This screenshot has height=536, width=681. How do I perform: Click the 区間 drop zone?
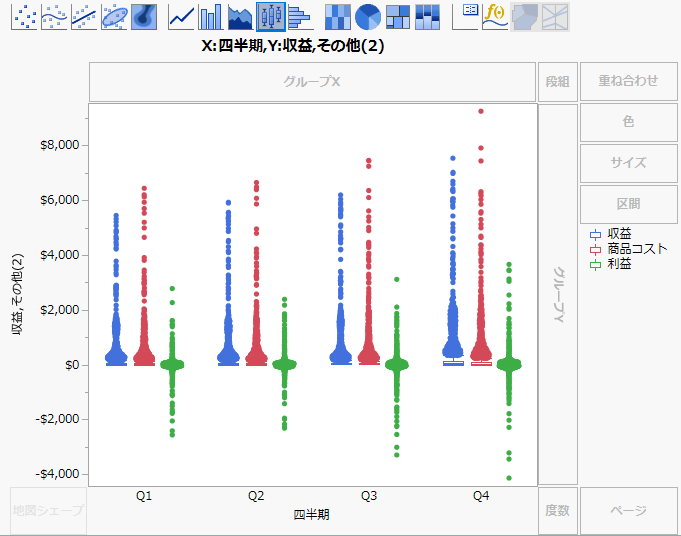pyautogui.click(x=628, y=204)
